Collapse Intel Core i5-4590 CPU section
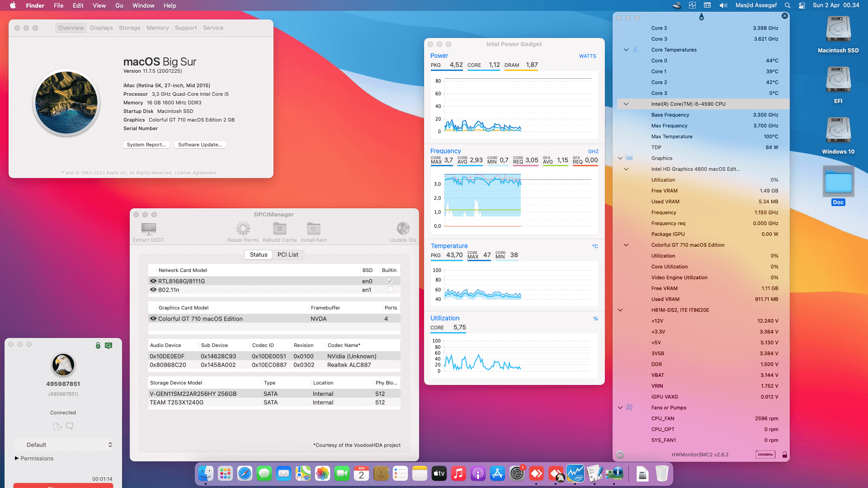Screen dimensions: 868x488 pyautogui.click(x=626, y=104)
